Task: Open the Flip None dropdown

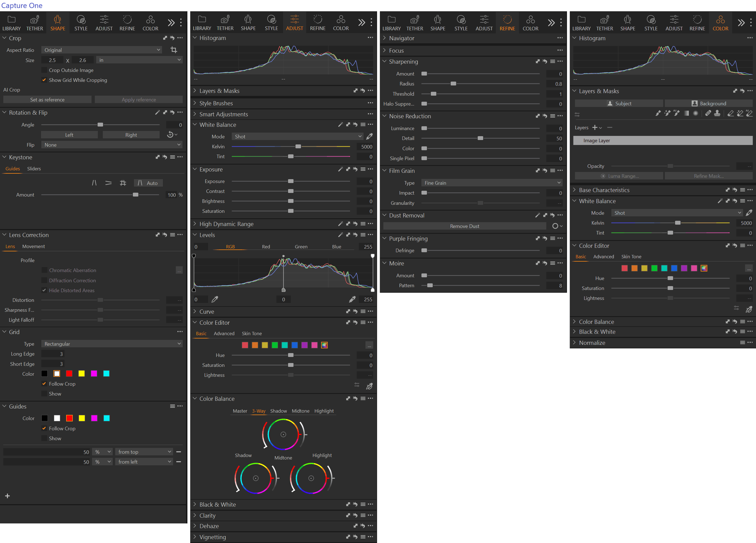Action: 112,145
